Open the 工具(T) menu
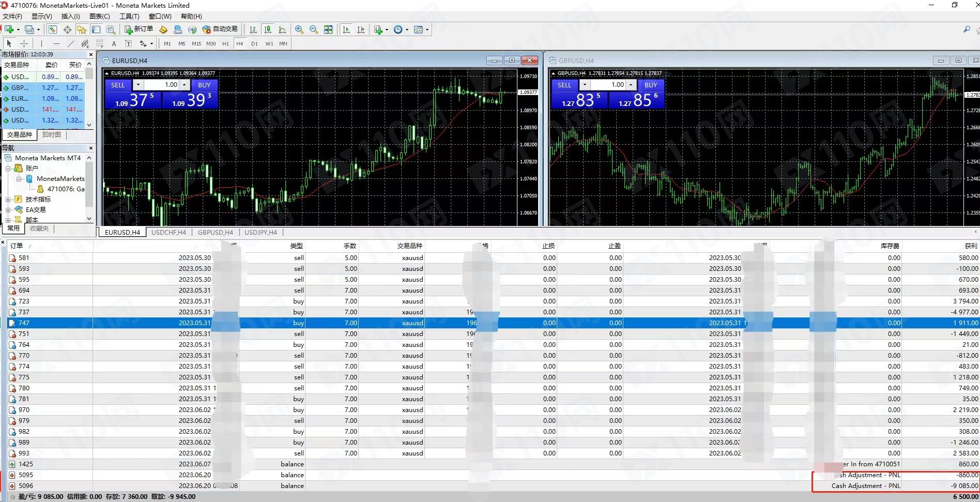 [129, 16]
